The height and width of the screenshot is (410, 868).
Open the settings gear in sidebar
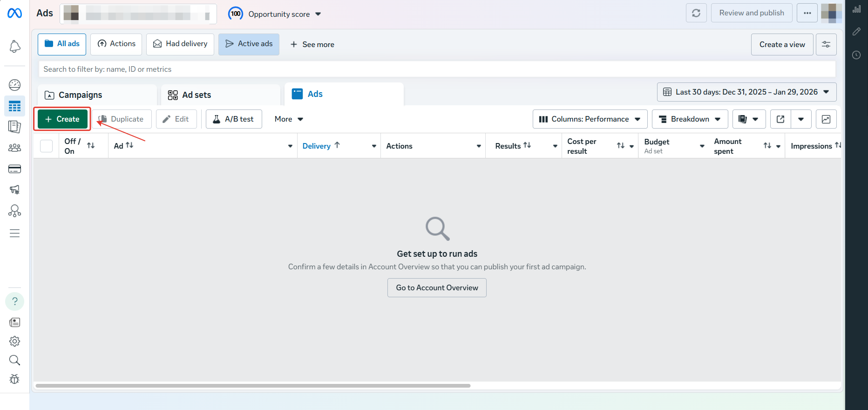15,341
